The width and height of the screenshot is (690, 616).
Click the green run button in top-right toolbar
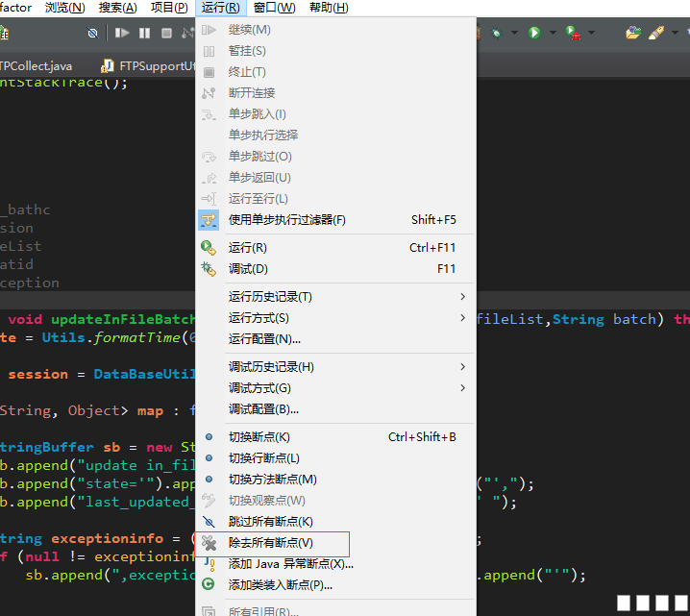click(533, 33)
